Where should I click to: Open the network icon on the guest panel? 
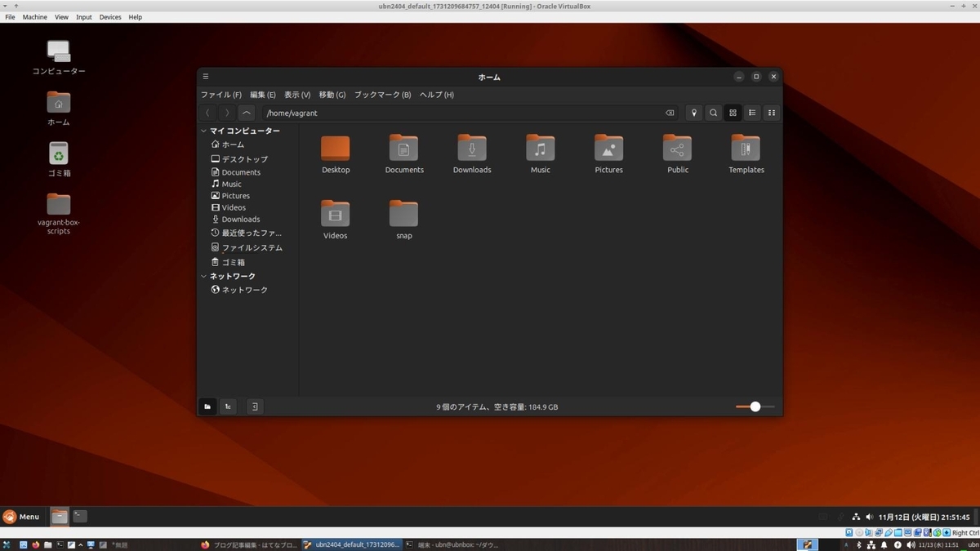coord(856,517)
